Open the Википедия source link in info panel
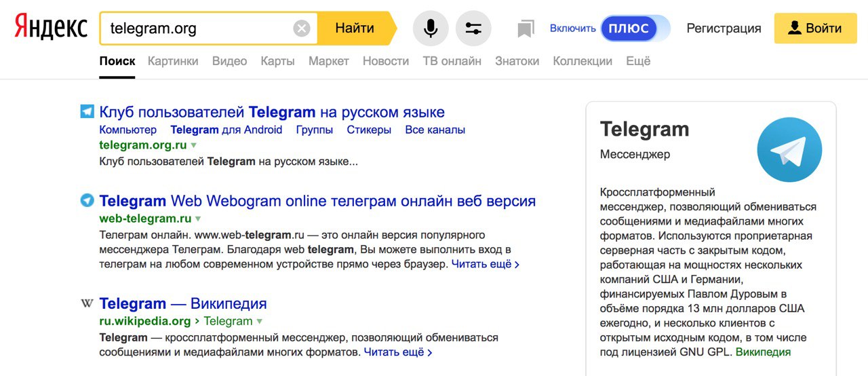This screenshot has width=868, height=376. [763, 352]
